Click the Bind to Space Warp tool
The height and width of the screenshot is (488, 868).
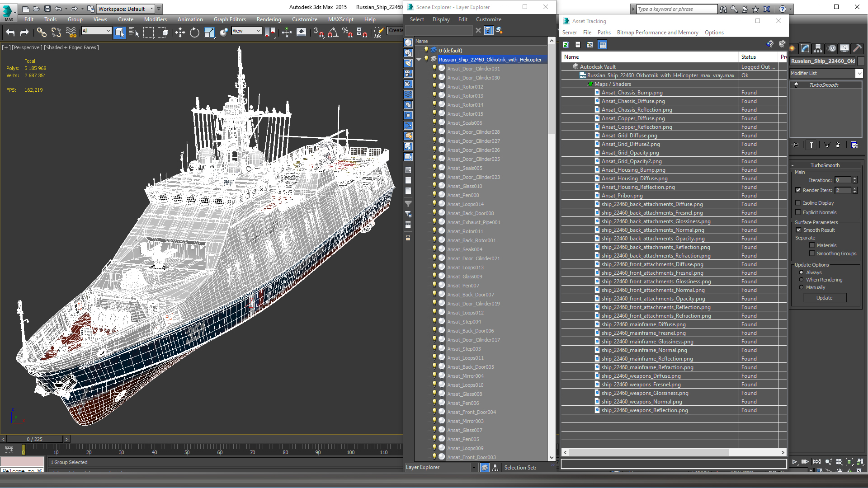71,32
